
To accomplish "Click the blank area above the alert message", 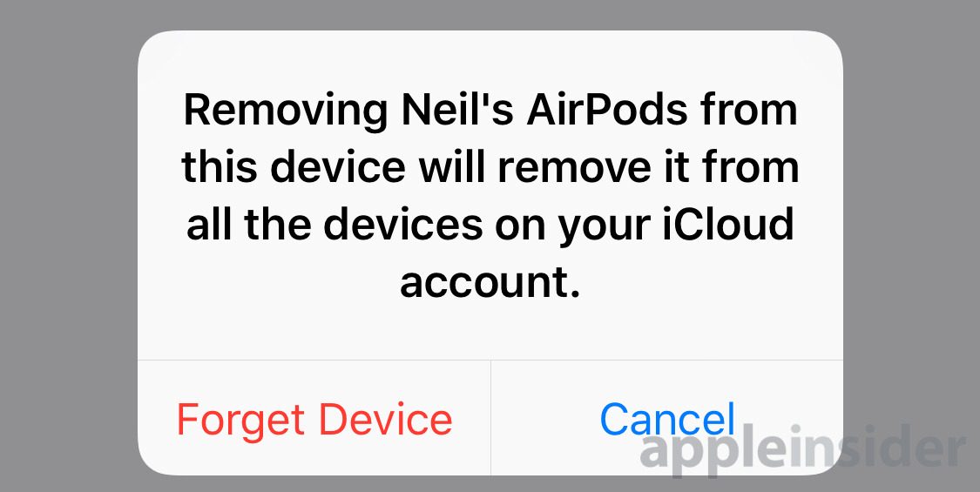I will (490, 61).
